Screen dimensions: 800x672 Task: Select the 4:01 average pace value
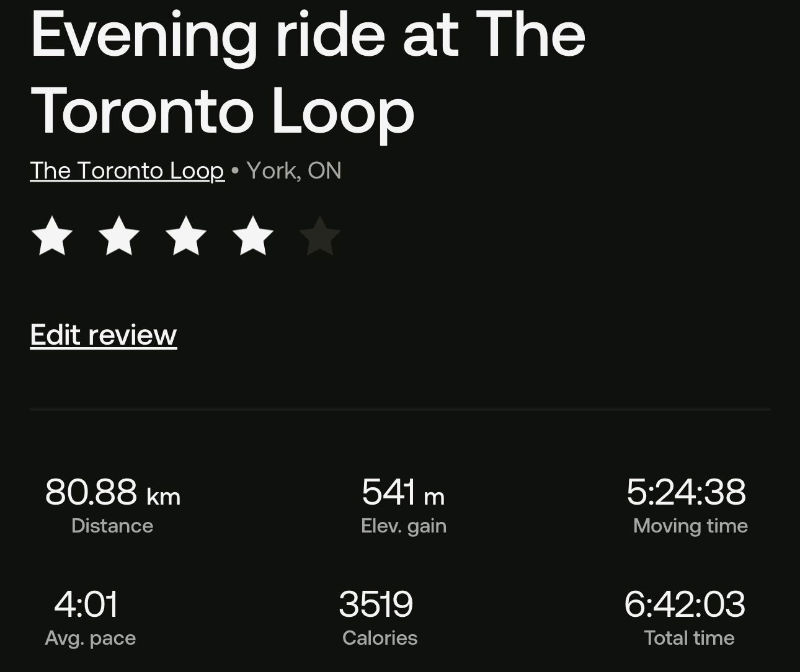(86, 604)
